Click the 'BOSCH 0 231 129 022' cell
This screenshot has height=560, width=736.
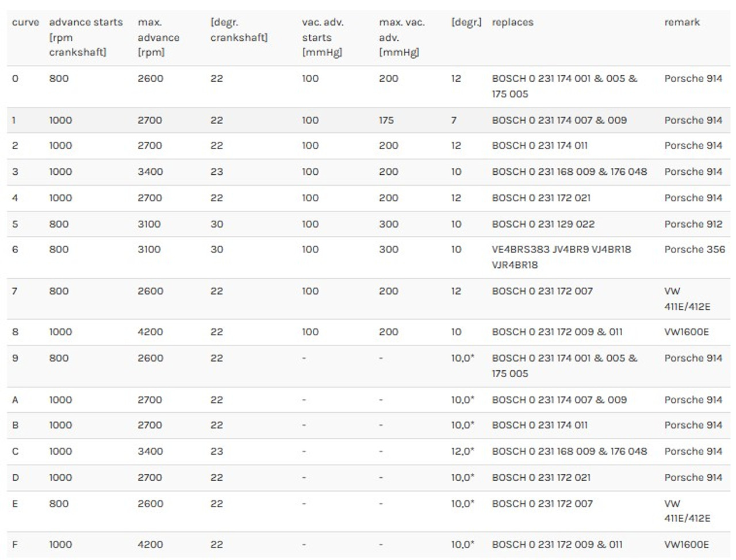point(543,224)
